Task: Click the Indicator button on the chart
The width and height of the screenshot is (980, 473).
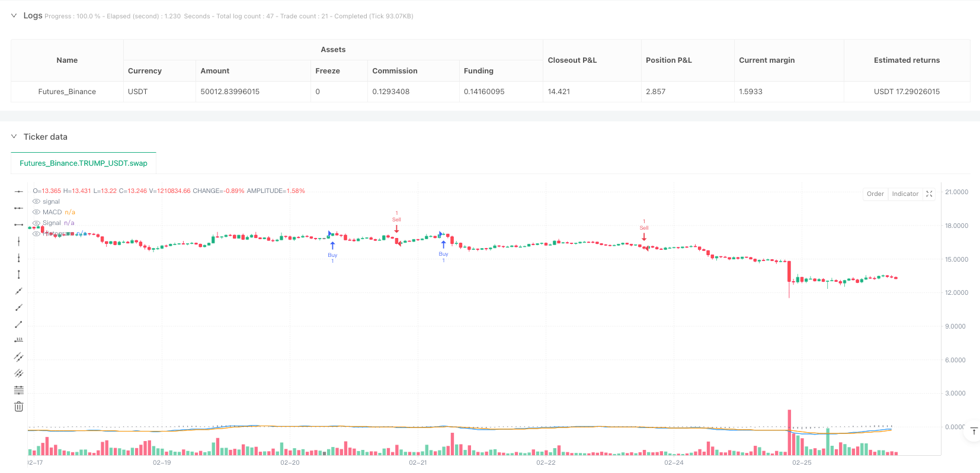Action: pyautogui.click(x=905, y=194)
